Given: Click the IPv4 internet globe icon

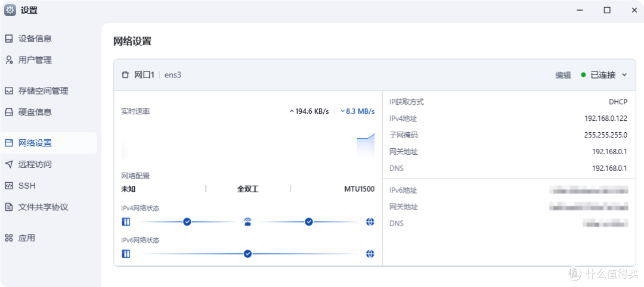Looking at the screenshot, I should [370, 222].
